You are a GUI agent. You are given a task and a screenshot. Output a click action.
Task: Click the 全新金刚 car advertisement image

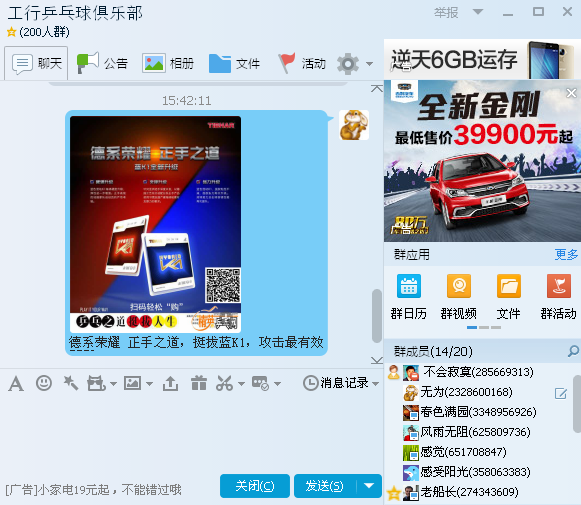click(x=482, y=161)
